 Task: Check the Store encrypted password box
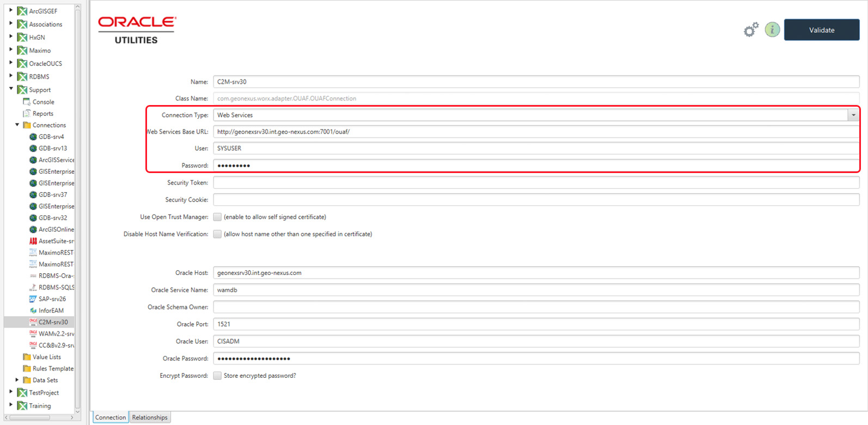217,375
